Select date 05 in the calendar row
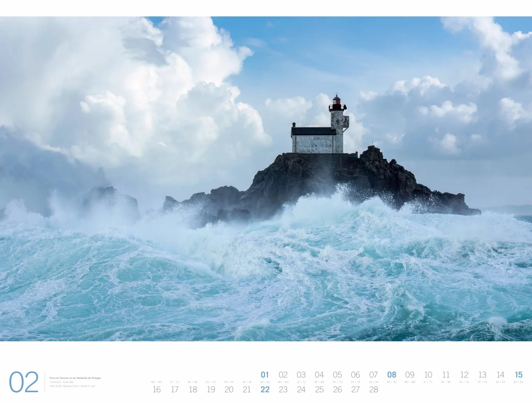The image size is (532, 403). pos(337,375)
